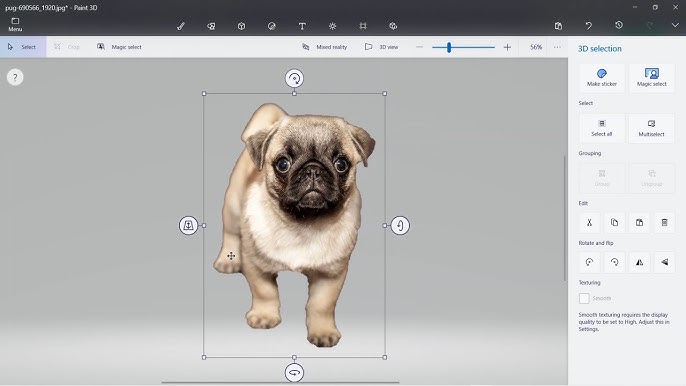Click the top-right selection corner handle
Image resolution: width=686 pixels, height=386 pixels.
point(385,94)
